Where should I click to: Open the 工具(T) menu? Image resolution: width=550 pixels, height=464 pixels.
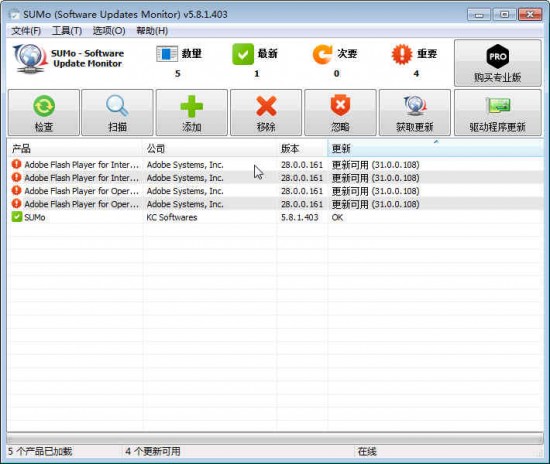67,31
